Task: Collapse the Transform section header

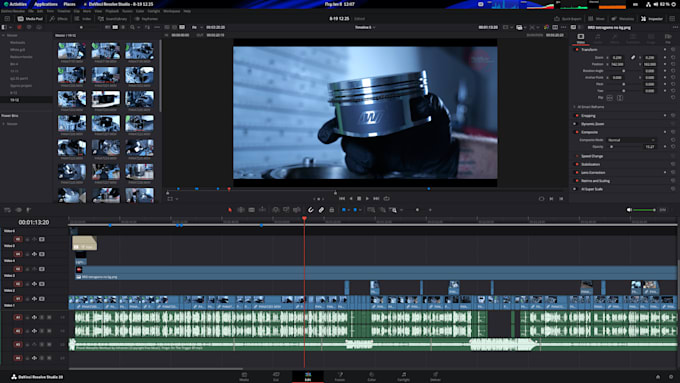Action: (x=589, y=50)
